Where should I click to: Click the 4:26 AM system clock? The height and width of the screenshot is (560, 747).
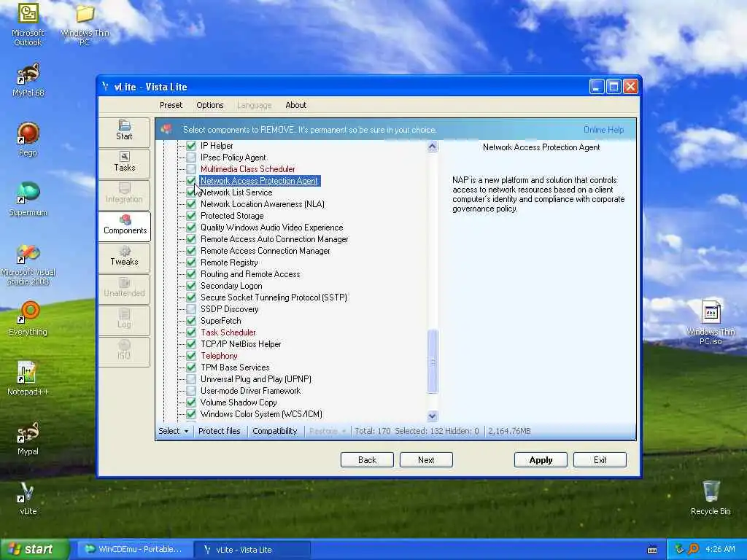point(720,550)
